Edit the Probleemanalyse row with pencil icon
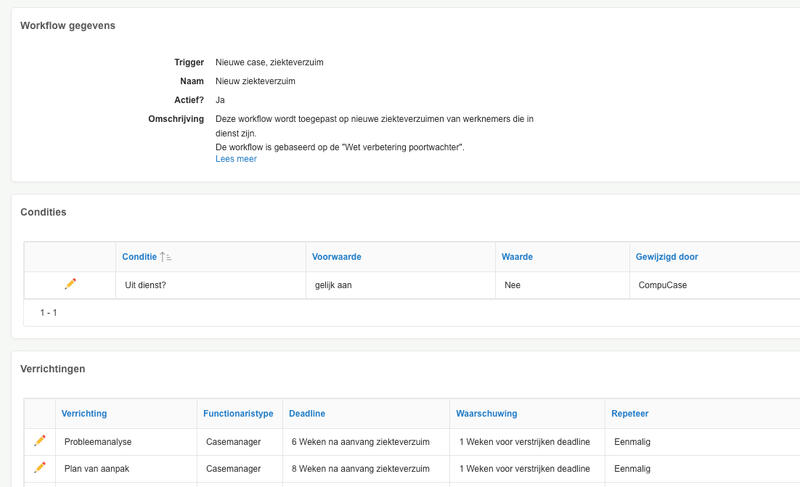800x487 pixels. click(x=40, y=441)
